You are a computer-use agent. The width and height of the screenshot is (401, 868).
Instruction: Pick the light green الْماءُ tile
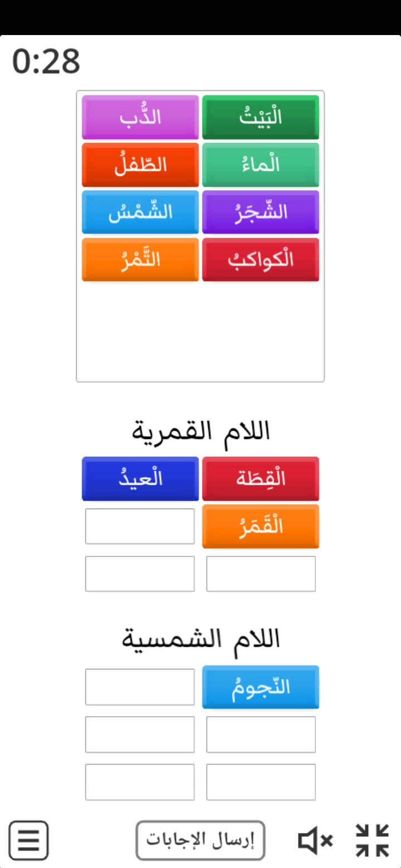[261, 165]
